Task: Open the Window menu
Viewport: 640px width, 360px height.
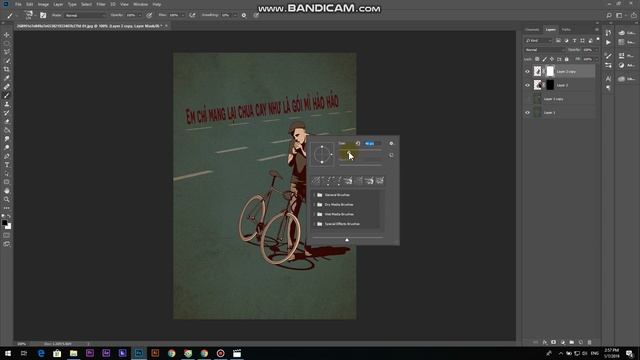Action: tap(140, 4)
